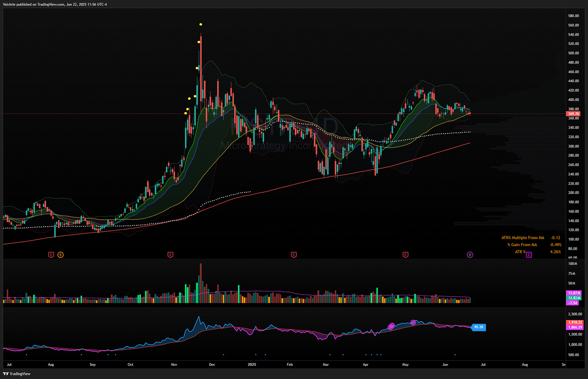This screenshot has height=379, width=588.
Task: Click the '% Gain From MA' text
Action: tap(522, 245)
